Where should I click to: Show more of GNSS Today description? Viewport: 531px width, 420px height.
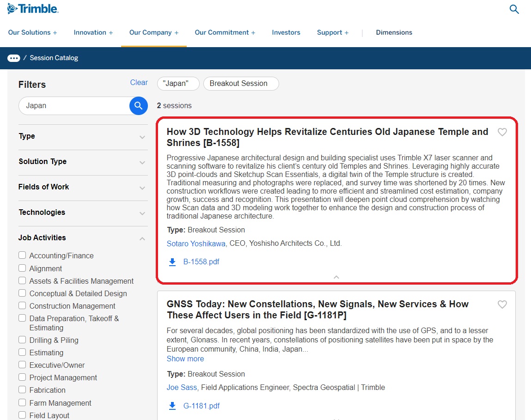[185, 359]
